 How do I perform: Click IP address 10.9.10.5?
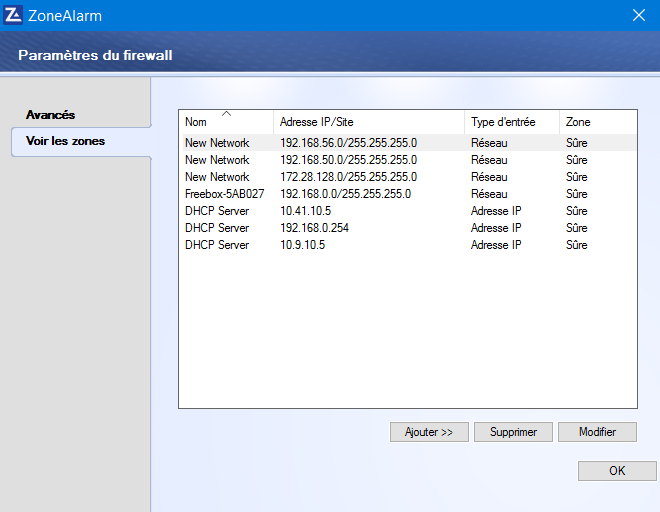pos(303,245)
